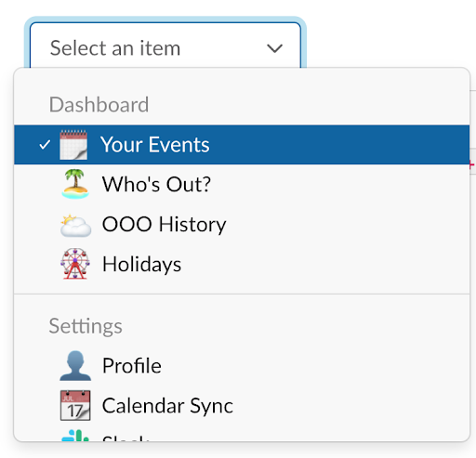Click the checkmark next to Your Events
The width and height of the screenshot is (476, 458).
pos(45,145)
